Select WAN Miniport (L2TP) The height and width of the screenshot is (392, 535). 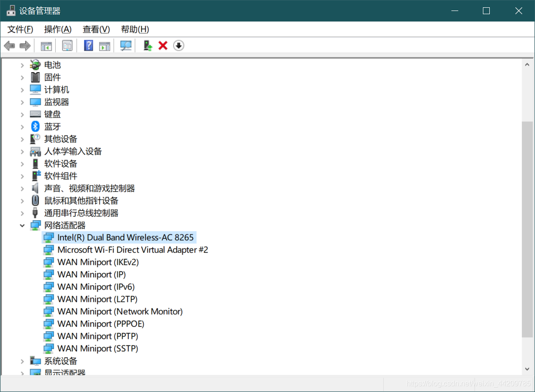point(97,299)
